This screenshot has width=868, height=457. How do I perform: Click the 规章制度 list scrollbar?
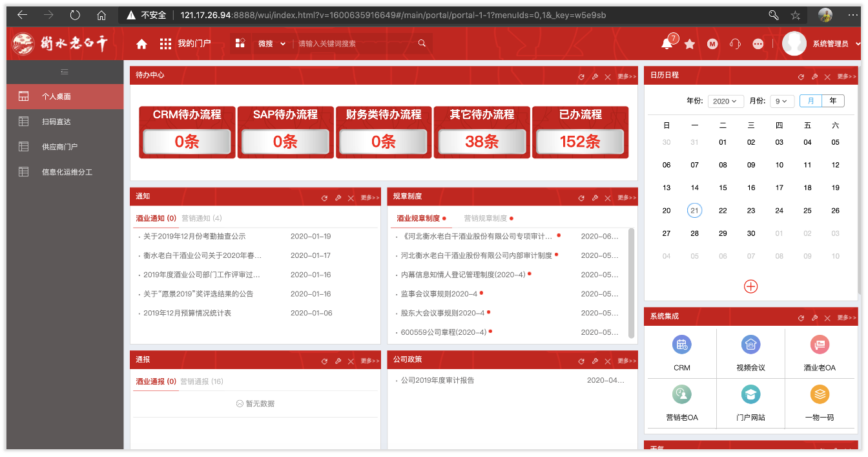click(632, 282)
